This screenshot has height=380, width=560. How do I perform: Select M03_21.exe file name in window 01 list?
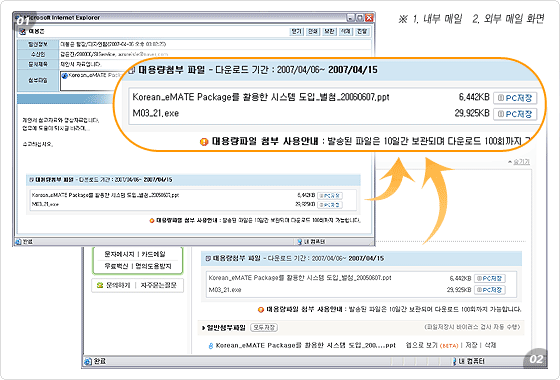[45, 204]
